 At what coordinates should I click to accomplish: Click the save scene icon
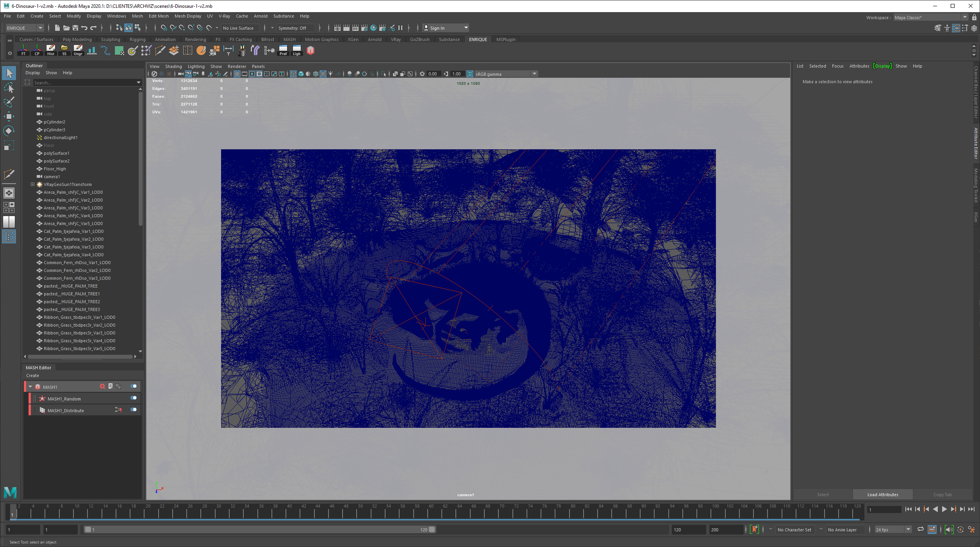[x=75, y=28]
